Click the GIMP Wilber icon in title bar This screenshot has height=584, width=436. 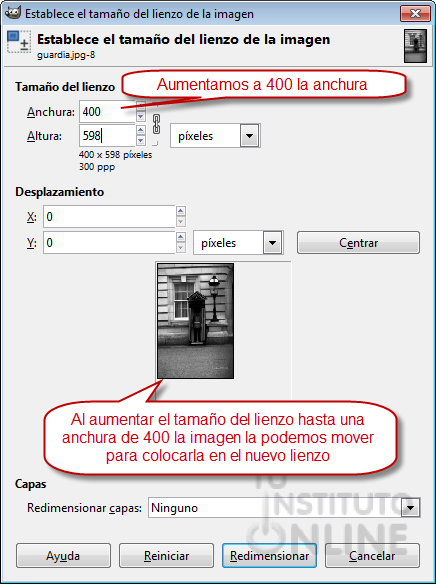pos(12,13)
